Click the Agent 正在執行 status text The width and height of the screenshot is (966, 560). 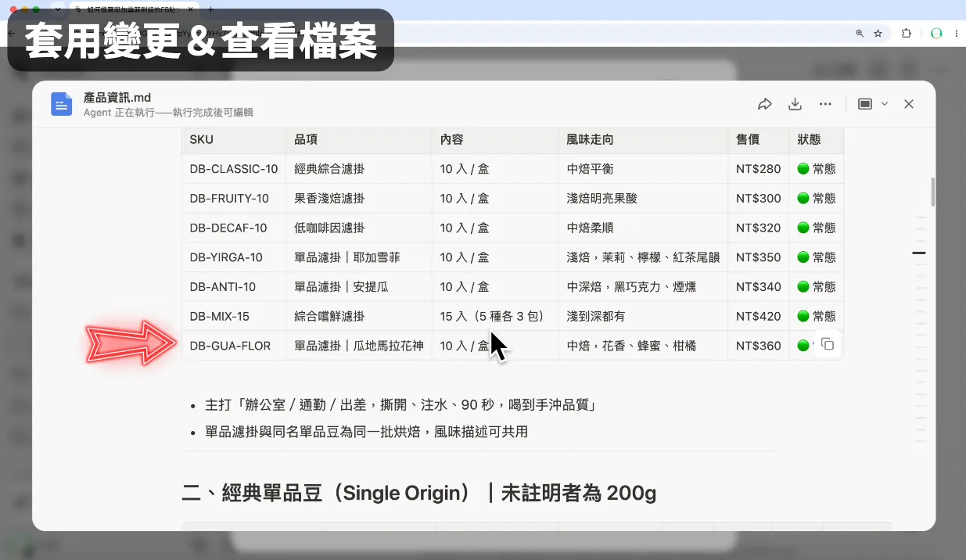[168, 113]
